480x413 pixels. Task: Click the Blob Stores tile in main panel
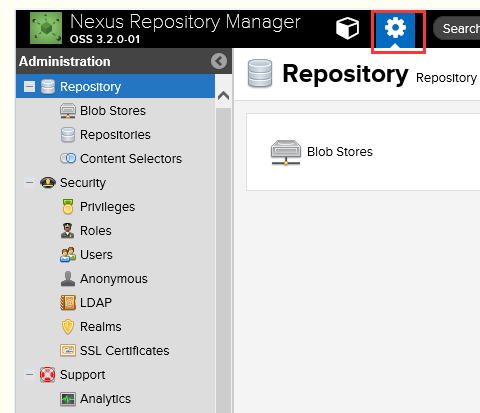coord(322,152)
